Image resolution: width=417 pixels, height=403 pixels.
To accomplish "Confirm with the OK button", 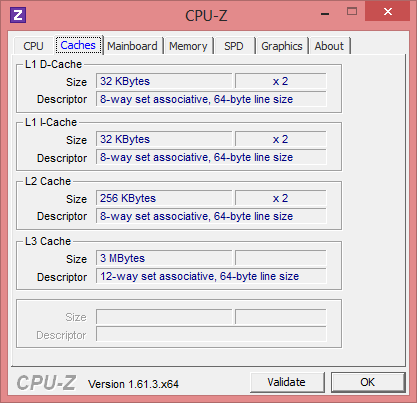I will point(368,382).
